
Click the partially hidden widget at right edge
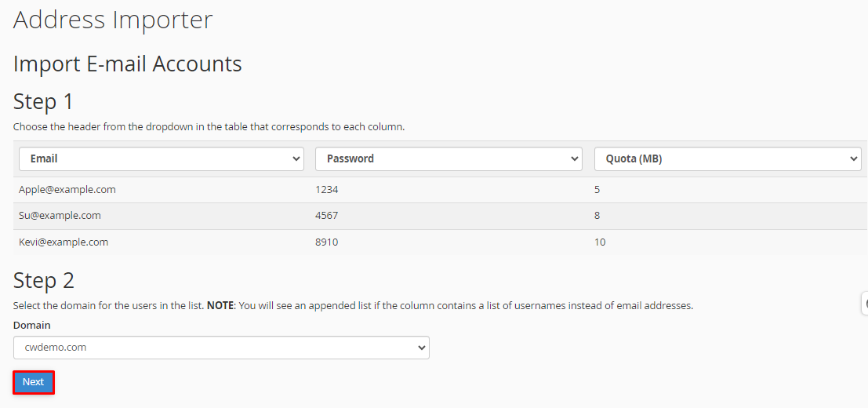coord(865,304)
